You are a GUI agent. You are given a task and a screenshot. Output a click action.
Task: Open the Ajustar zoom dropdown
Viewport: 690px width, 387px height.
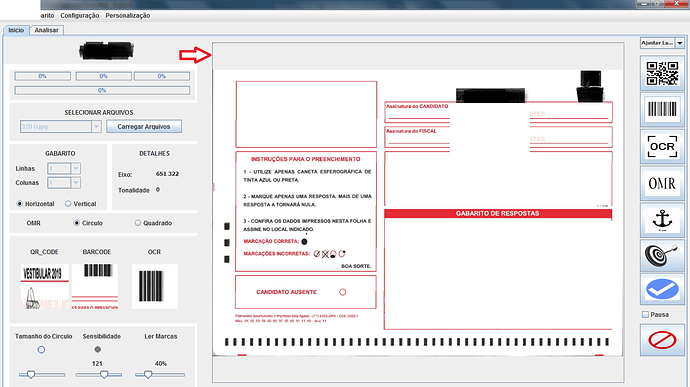coord(680,43)
